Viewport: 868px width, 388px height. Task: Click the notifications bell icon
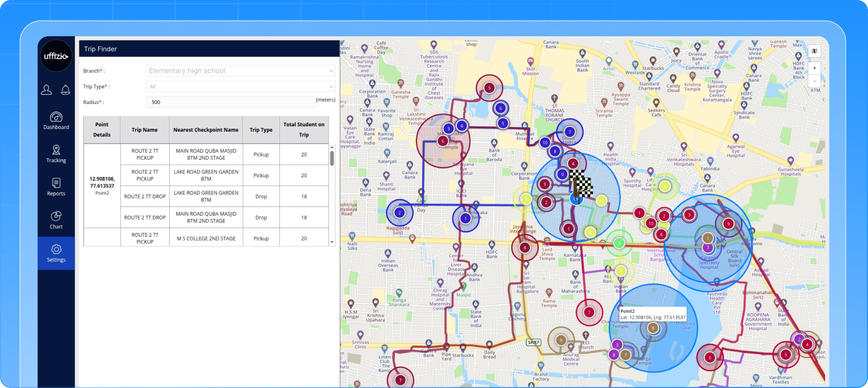(66, 90)
